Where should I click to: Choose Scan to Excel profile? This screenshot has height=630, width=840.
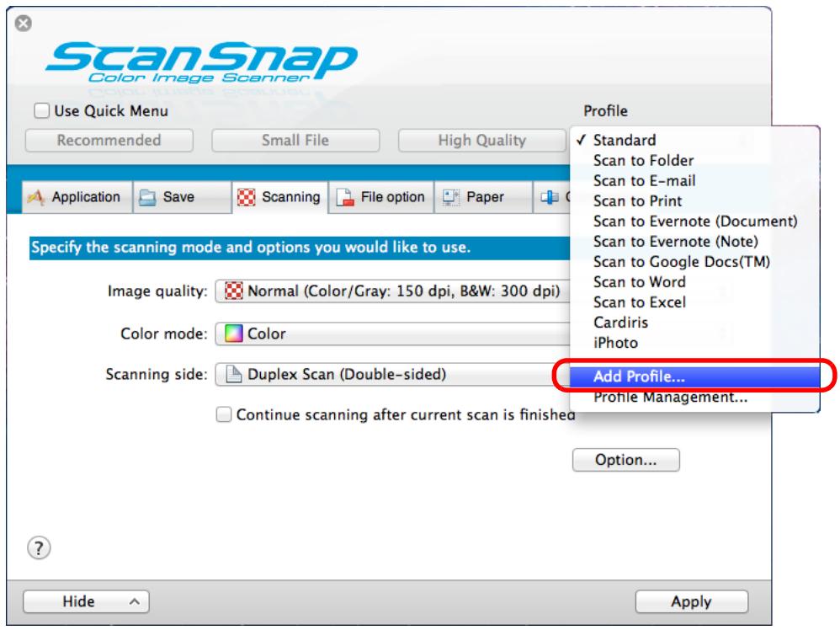695,302
